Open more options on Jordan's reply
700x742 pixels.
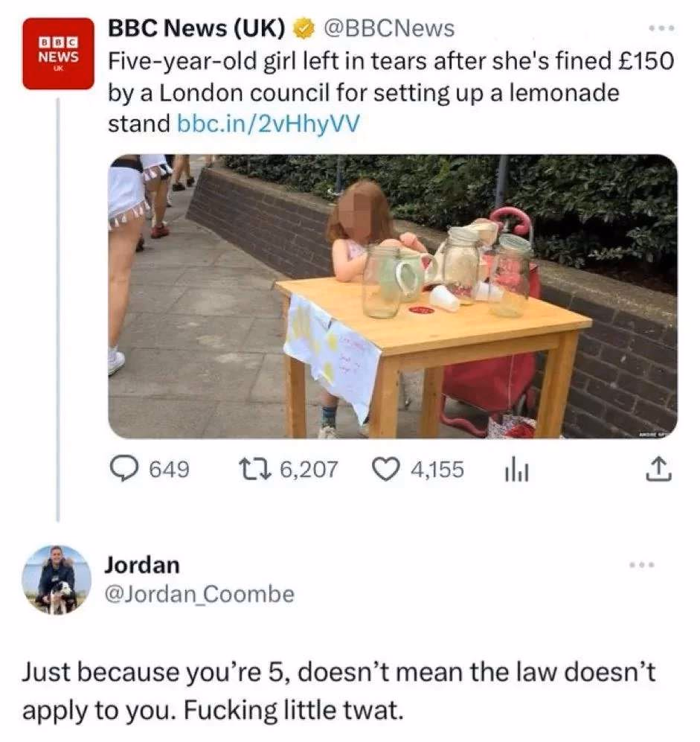642,565
